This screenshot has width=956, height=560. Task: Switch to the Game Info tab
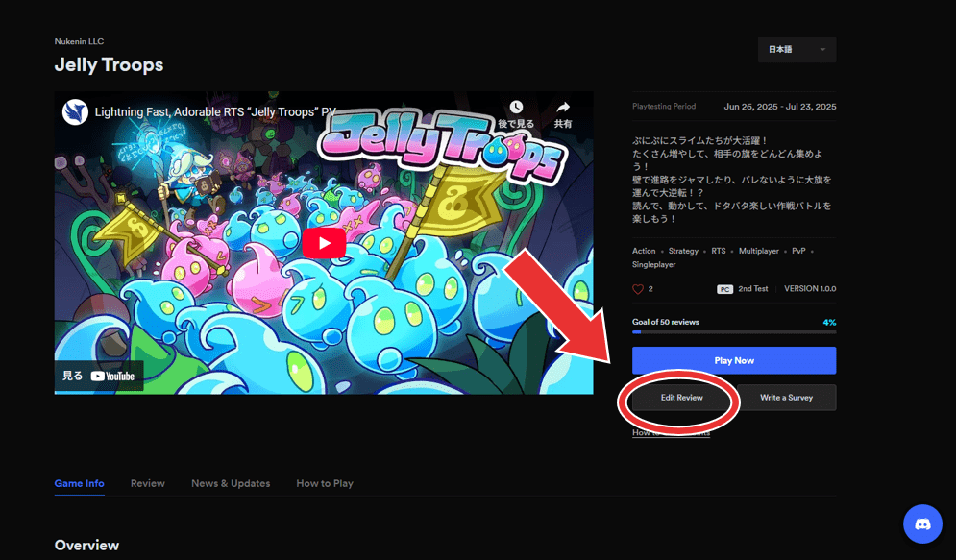79,483
